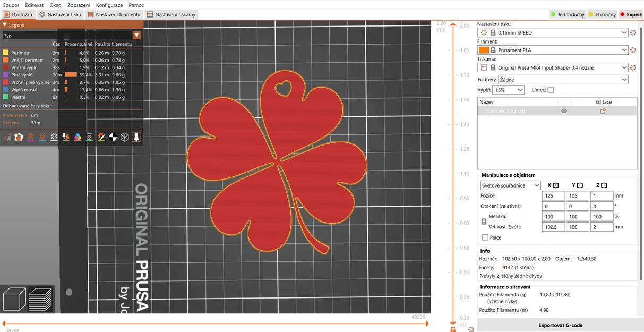This screenshot has width=644, height=332.
Task: Click Z axis mirror icon
Action: pyautogui.click(x=604, y=185)
